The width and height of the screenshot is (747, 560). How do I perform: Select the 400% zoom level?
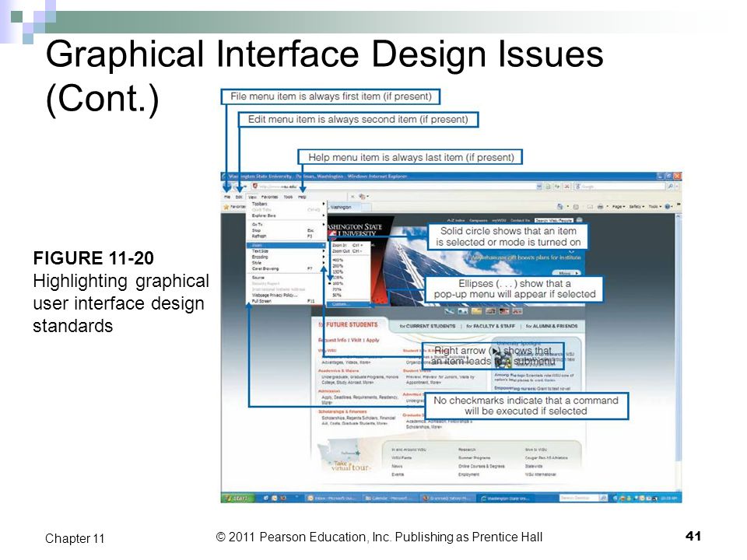[349, 260]
